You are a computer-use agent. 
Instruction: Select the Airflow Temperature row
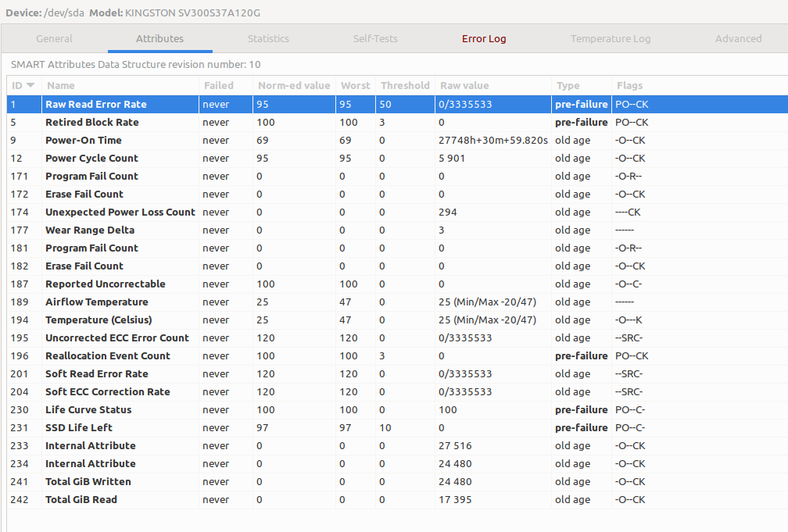point(397,302)
